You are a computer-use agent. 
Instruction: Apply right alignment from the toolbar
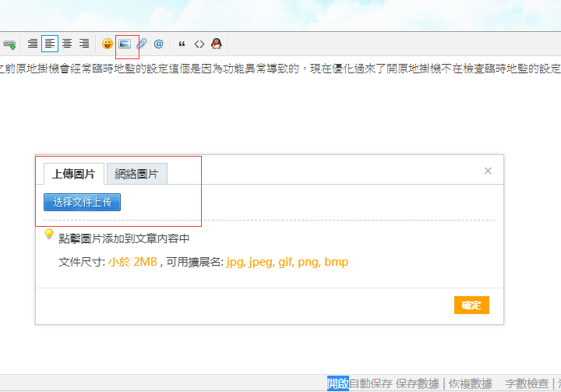pos(84,44)
